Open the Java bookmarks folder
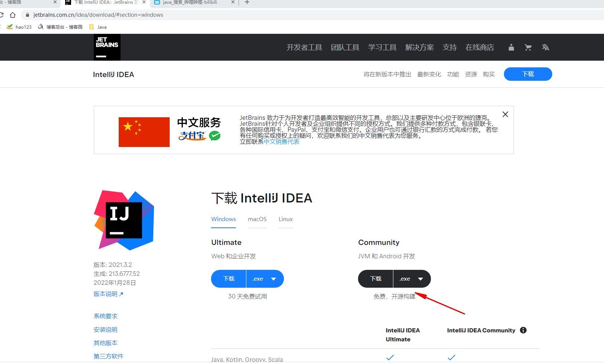604x364 pixels. point(98,27)
